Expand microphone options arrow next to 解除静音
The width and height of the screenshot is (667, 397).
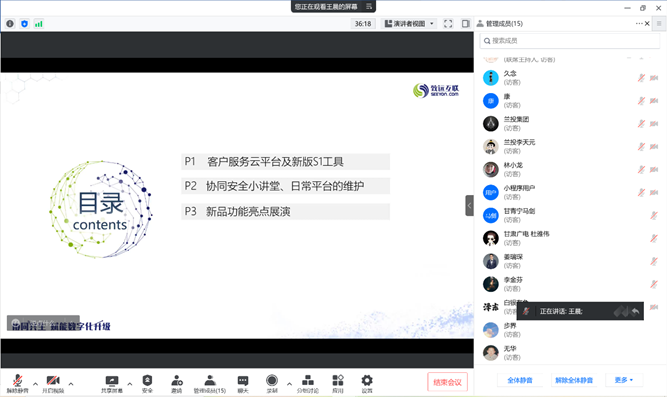tap(35, 384)
